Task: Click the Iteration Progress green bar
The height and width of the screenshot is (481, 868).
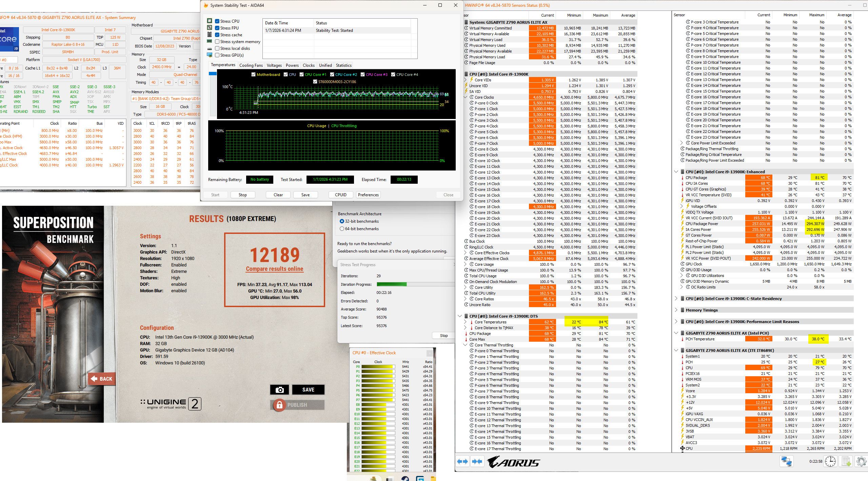Action: click(x=392, y=284)
